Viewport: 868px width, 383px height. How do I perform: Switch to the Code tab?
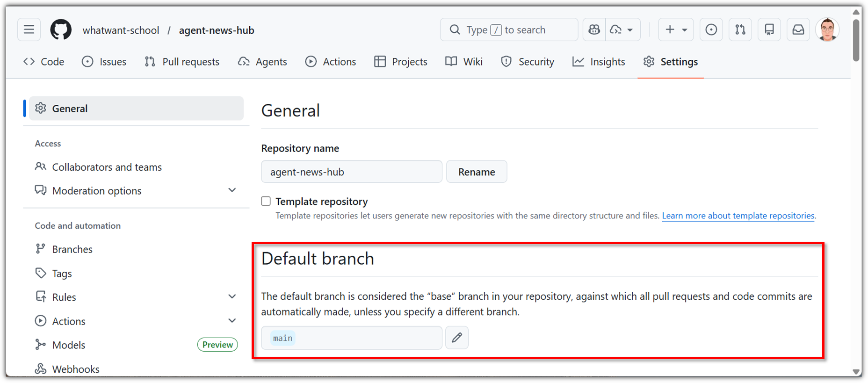44,62
